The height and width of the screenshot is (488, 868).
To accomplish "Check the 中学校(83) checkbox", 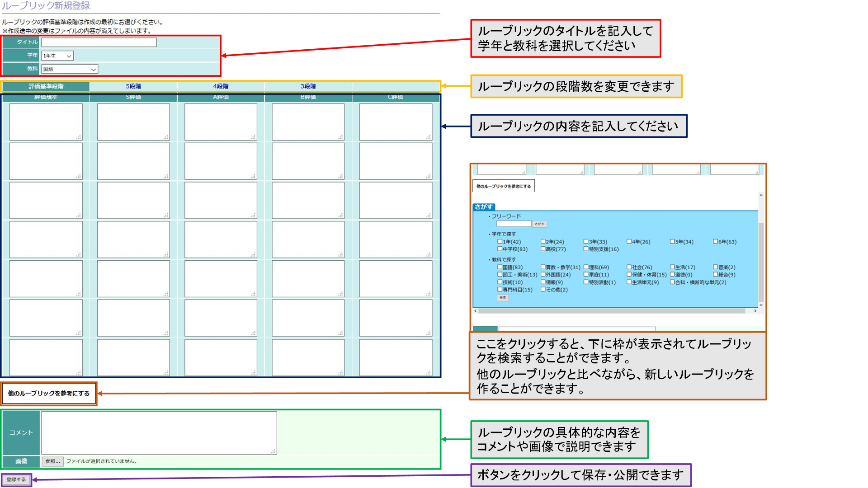I will [500, 249].
